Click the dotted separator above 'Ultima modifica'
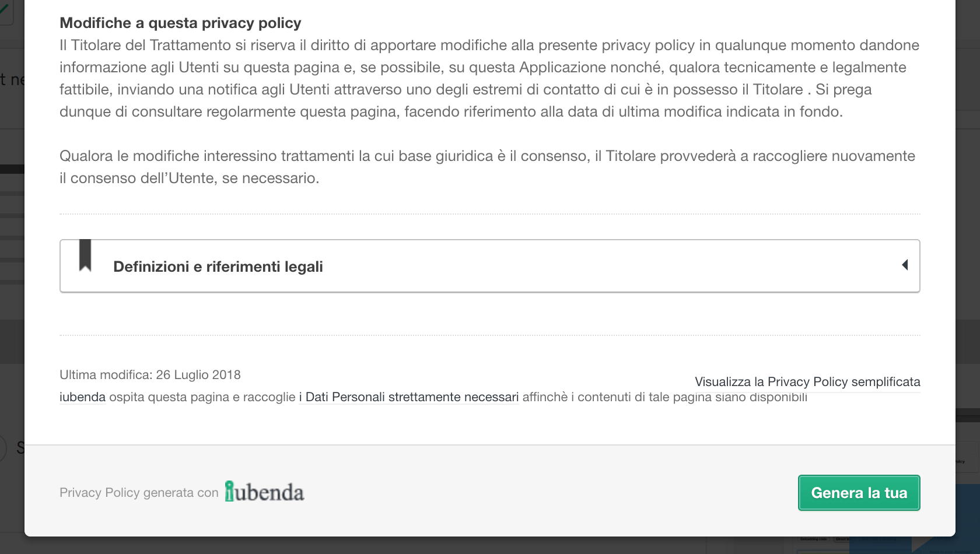The width and height of the screenshot is (980, 554). pyautogui.click(x=489, y=335)
